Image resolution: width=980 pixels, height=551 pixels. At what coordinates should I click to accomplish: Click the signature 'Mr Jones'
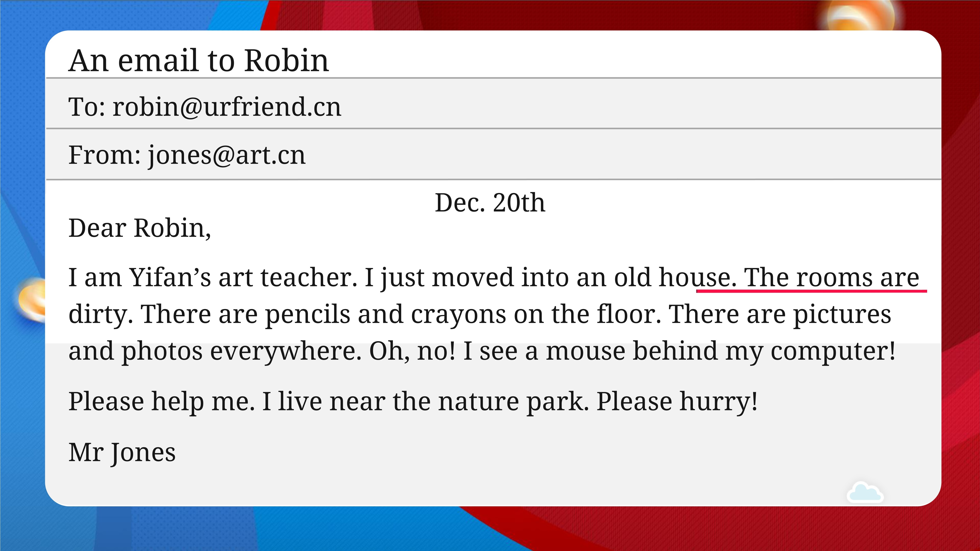(x=122, y=452)
